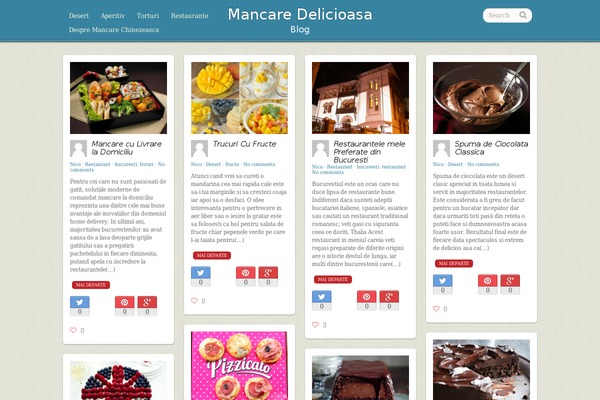Click the search magnifier icon

click(523, 15)
